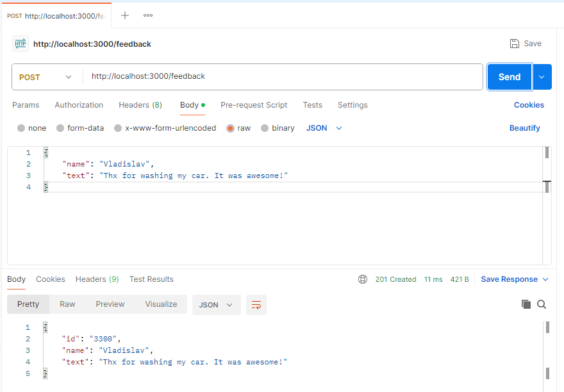
Task: Expand the Send button arrow options
Action: (x=542, y=77)
